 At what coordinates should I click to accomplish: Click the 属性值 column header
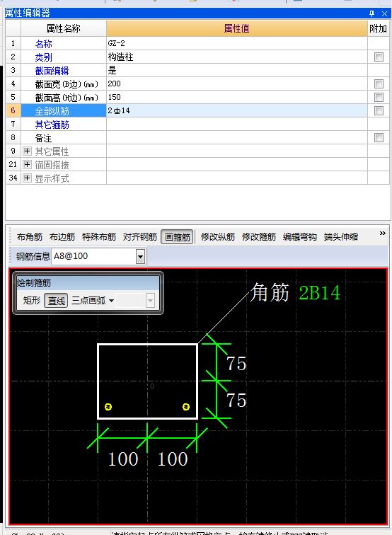coord(237,28)
